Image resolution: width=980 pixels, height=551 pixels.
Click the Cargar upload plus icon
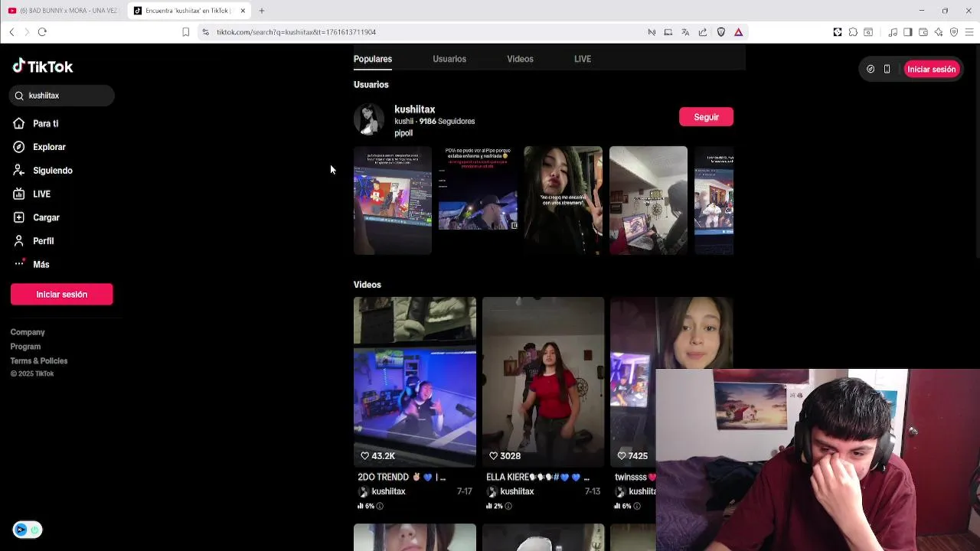(x=19, y=217)
